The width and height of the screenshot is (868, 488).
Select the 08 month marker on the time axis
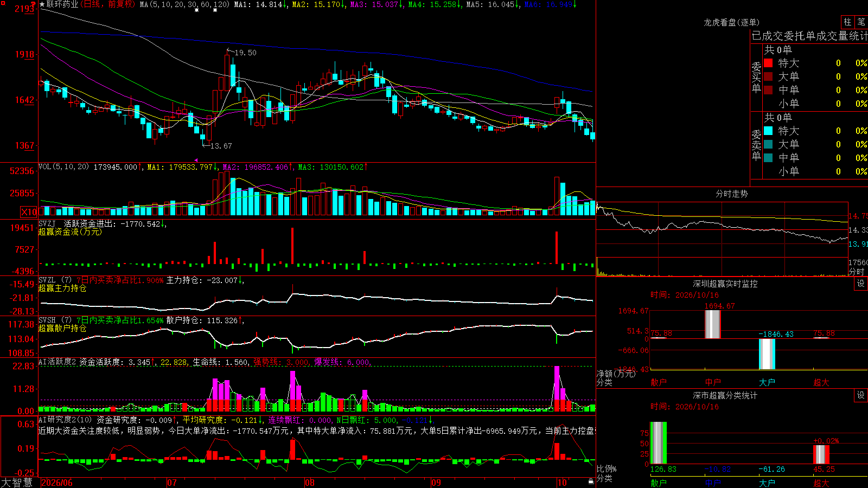tap(310, 483)
